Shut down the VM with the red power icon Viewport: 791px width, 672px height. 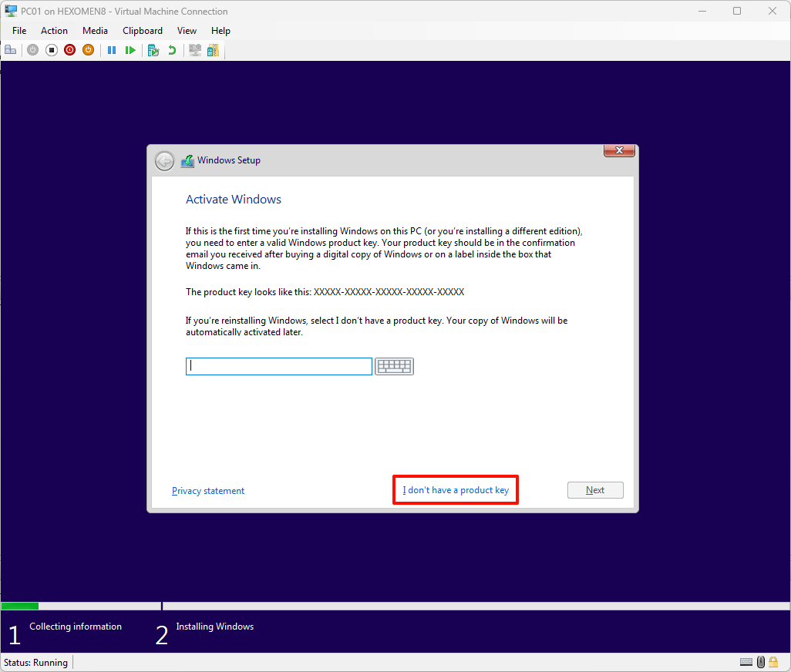[x=69, y=50]
